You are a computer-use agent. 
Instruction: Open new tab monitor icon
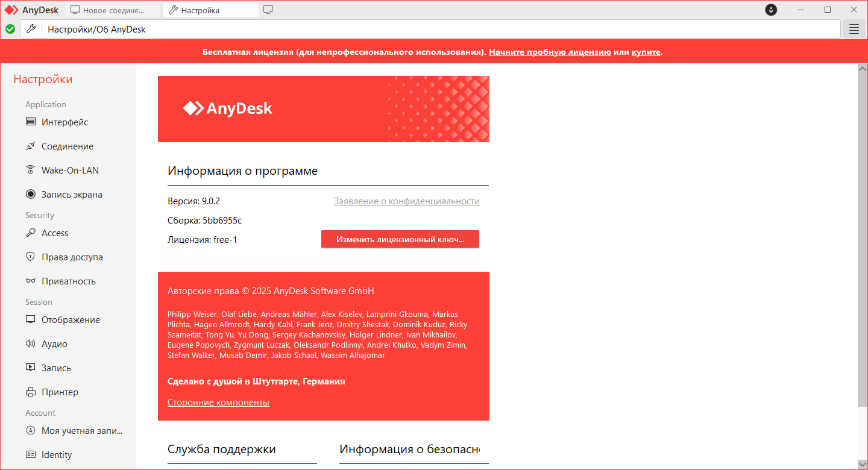(x=268, y=10)
